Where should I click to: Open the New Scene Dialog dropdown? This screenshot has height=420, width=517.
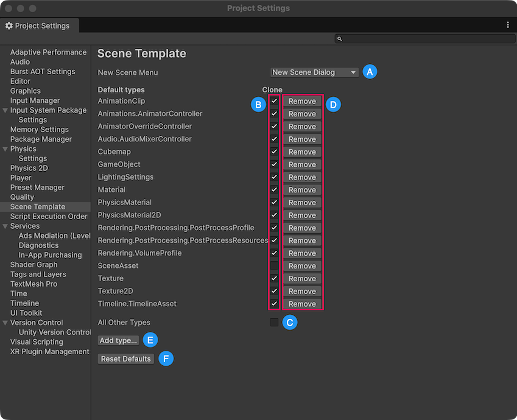point(314,72)
